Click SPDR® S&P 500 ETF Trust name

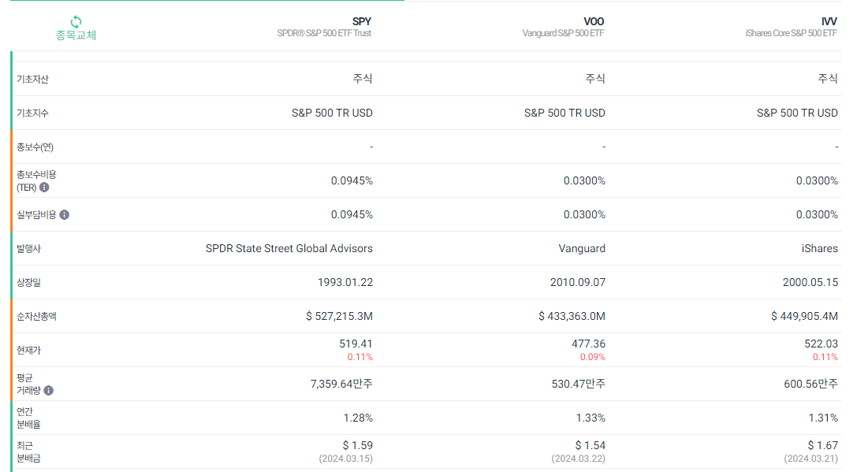pos(324,33)
